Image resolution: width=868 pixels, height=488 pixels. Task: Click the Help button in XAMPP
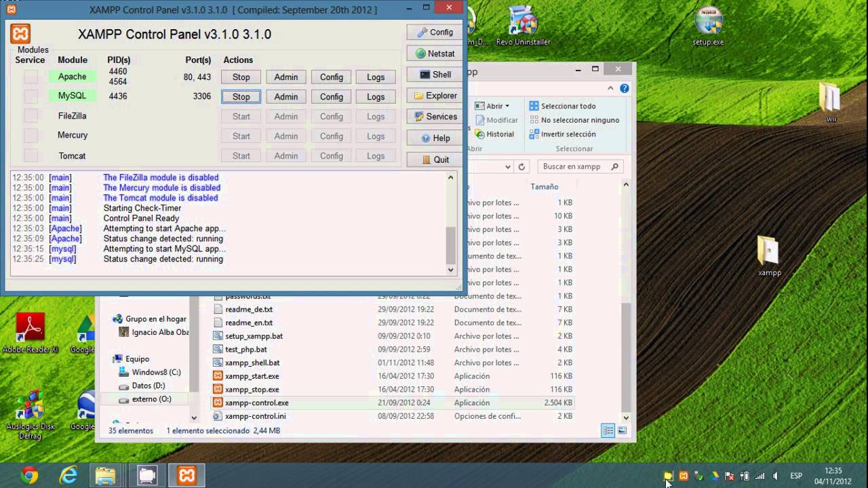pyautogui.click(x=435, y=138)
